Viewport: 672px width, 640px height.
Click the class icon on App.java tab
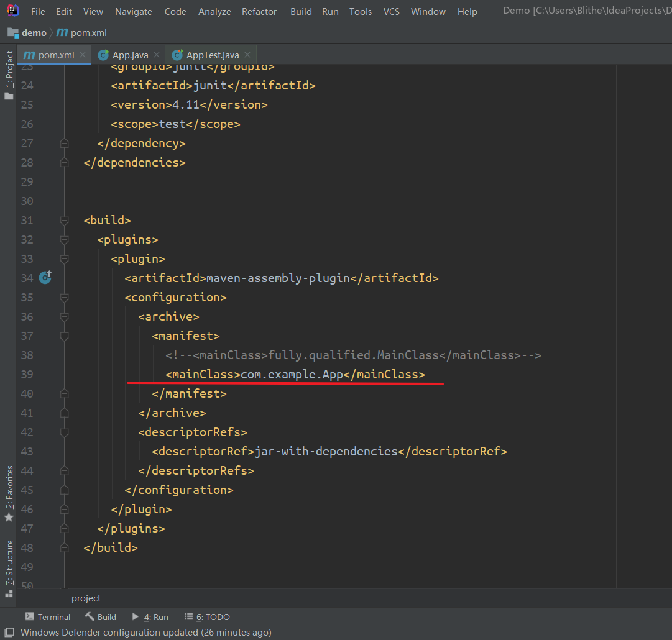[x=103, y=55]
